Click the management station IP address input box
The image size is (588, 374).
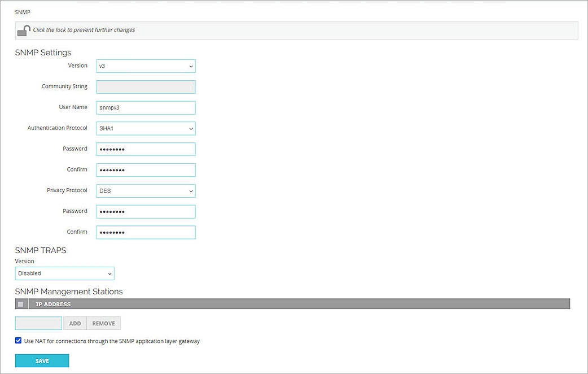(38, 323)
